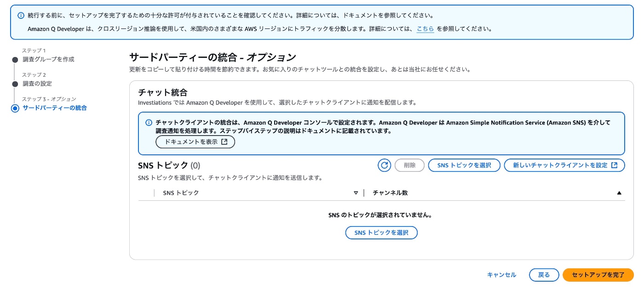Click the step 3 active circle indicator

click(x=15, y=108)
